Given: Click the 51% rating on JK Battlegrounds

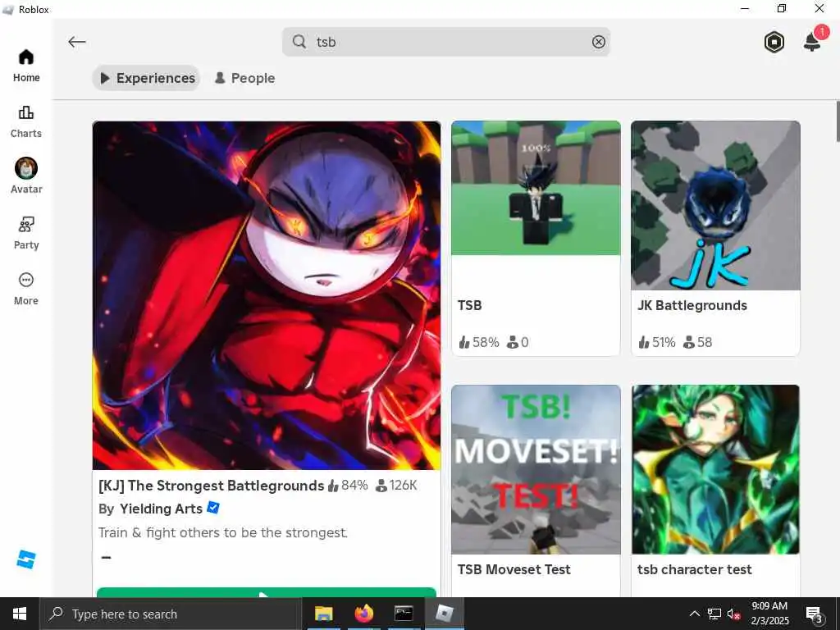Looking at the screenshot, I should [x=657, y=342].
